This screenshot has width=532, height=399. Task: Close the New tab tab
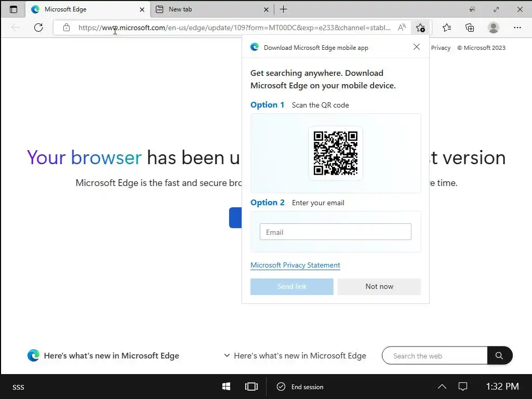(x=267, y=9)
